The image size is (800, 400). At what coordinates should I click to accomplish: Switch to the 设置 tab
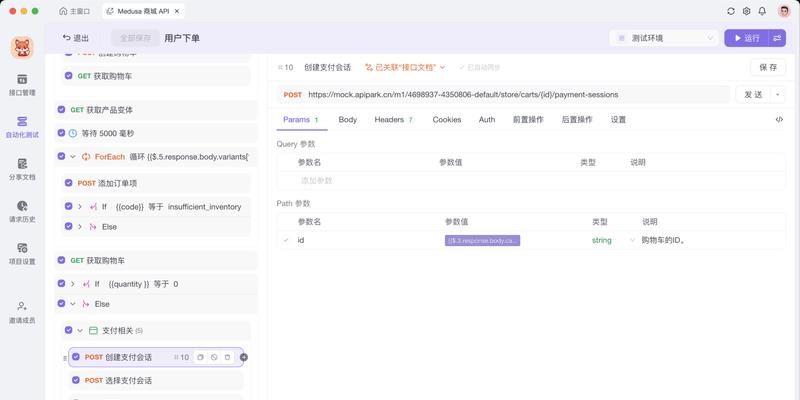(x=618, y=119)
